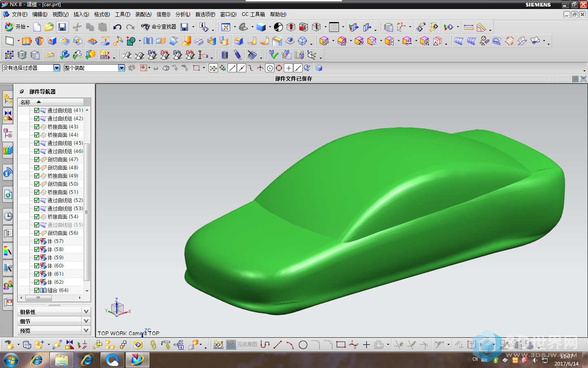Open the 插入(S) menu
Image resolution: width=588 pixels, height=368 pixels.
(x=81, y=14)
